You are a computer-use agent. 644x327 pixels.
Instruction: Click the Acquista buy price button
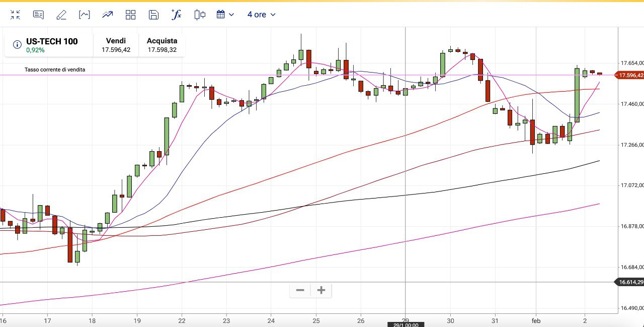tap(162, 45)
